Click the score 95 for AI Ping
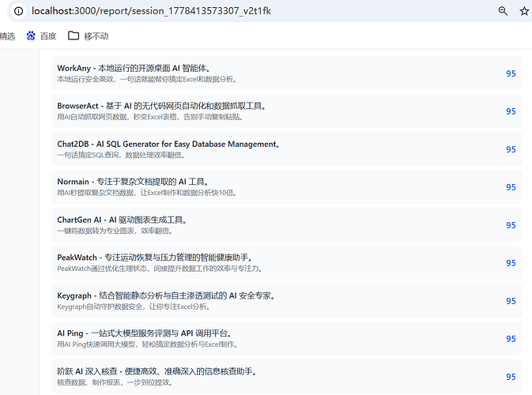The width and height of the screenshot is (532, 395). tap(511, 339)
